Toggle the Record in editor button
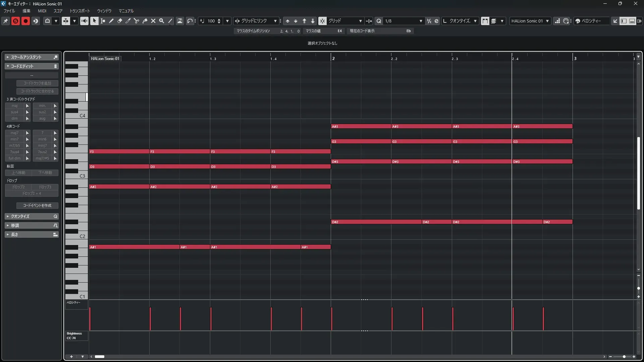Screen dimensions: 644x362 (x=25, y=21)
